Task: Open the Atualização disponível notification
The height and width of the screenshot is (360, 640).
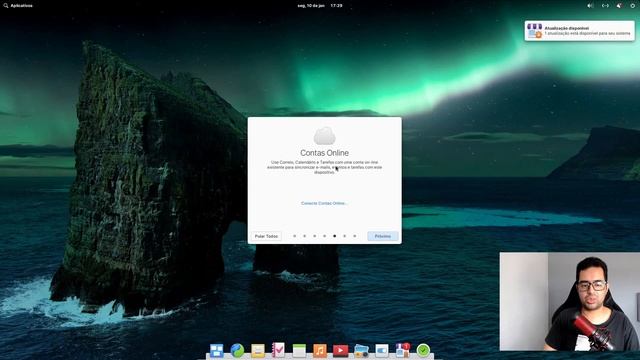Action: (x=580, y=31)
